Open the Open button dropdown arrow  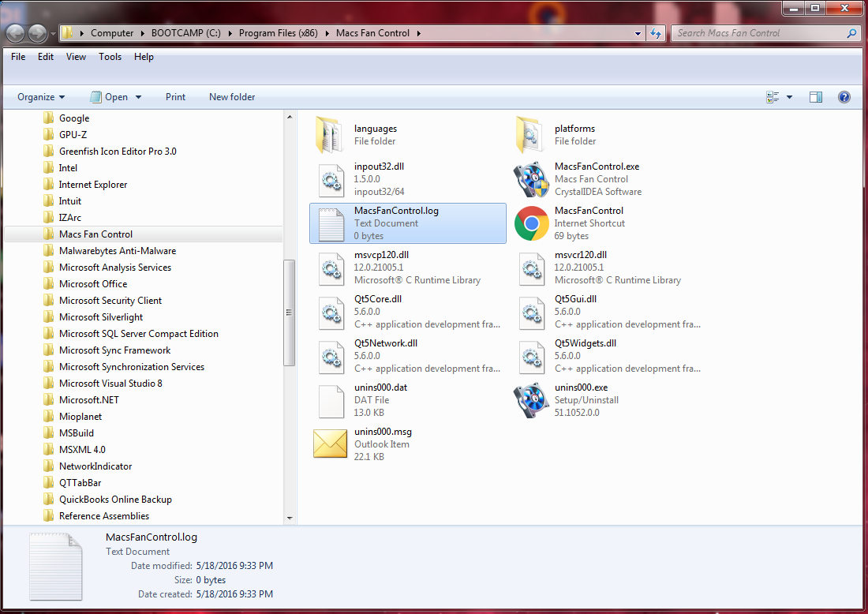[138, 97]
